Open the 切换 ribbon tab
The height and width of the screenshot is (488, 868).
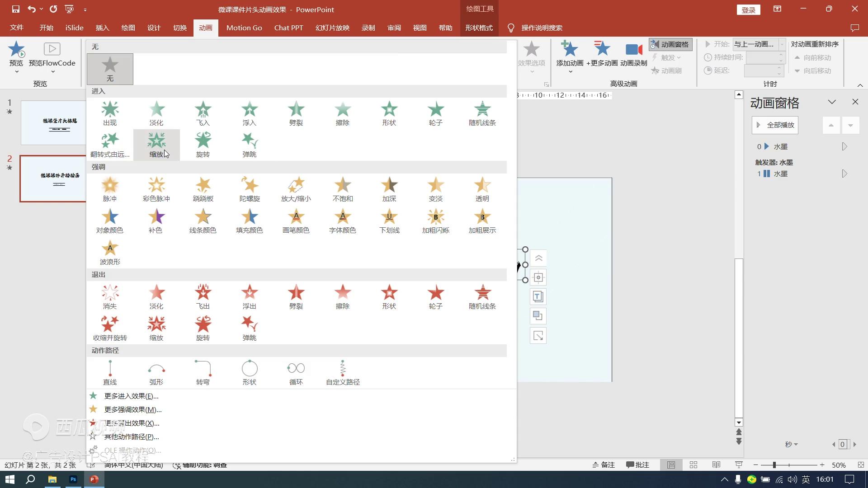[180, 28]
